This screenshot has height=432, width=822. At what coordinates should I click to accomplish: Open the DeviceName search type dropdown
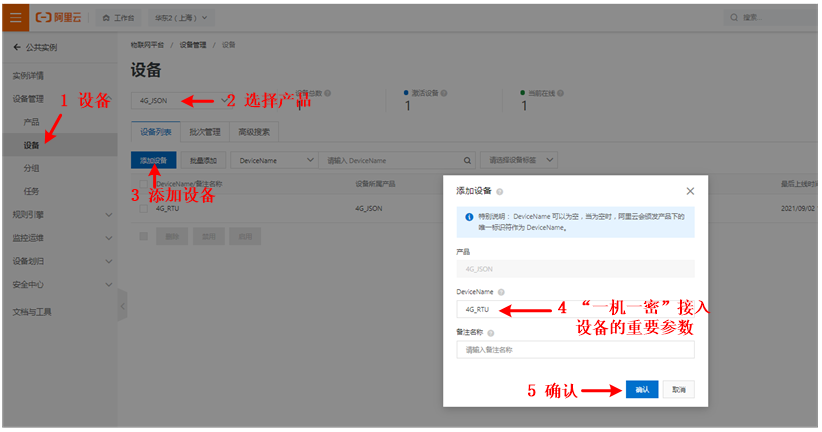coord(274,160)
